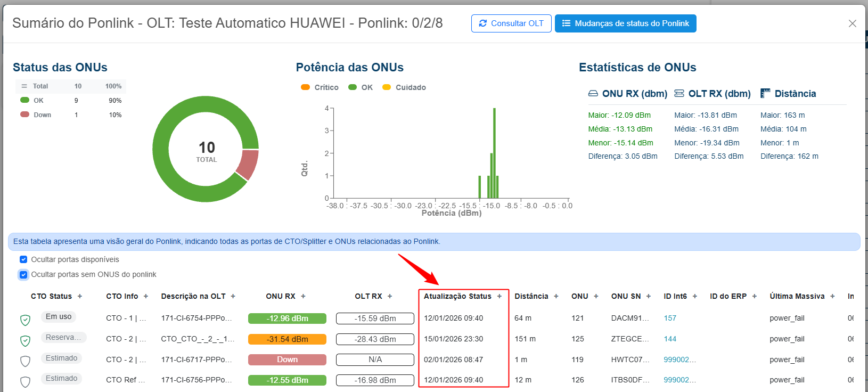Click the plus icon beside ONU RX header

tap(303, 297)
